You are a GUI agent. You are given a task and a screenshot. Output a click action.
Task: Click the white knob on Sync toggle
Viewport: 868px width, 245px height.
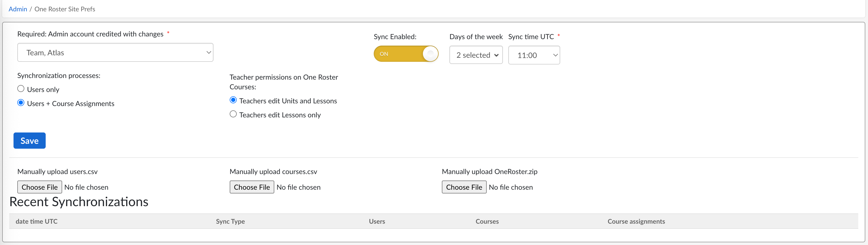tap(430, 54)
